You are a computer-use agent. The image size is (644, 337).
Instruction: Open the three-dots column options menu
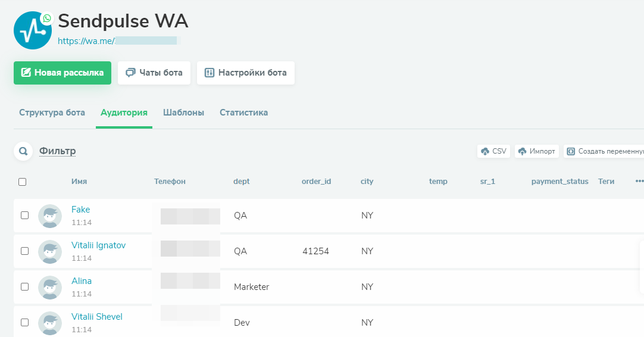click(x=639, y=181)
